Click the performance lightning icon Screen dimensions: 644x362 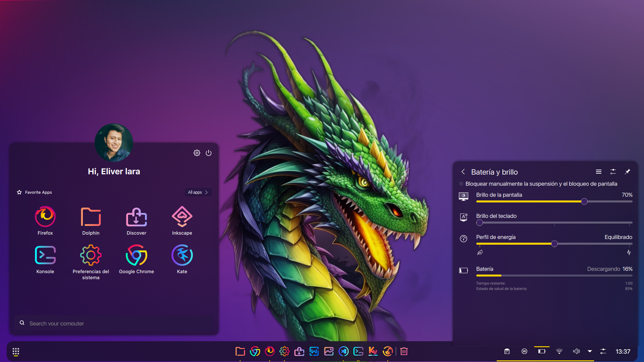click(x=629, y=252)
